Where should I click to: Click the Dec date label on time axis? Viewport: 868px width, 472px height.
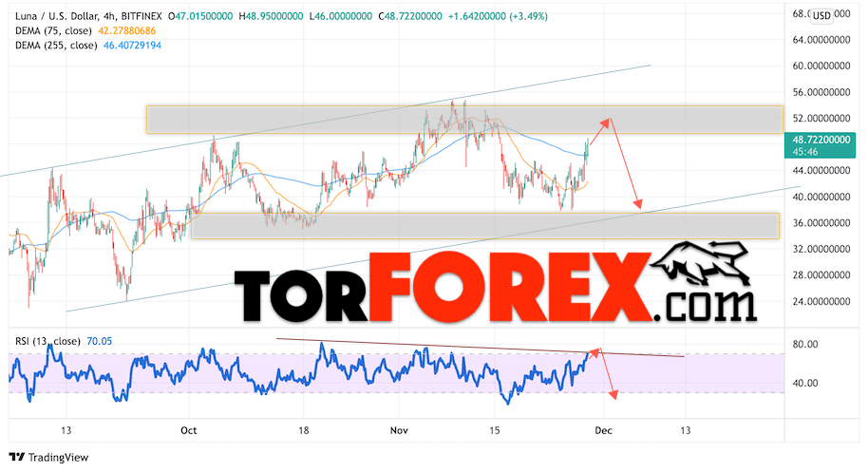[x=603, y=430]
